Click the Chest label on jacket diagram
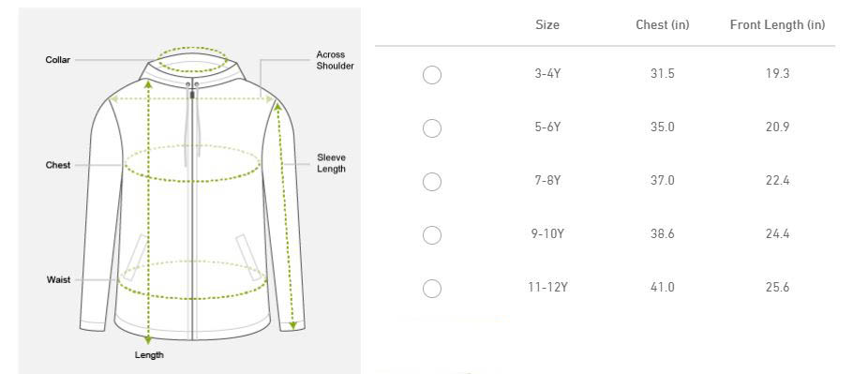Image resolution: width=868 pixels, height=374 pixels. coord(58,165)
